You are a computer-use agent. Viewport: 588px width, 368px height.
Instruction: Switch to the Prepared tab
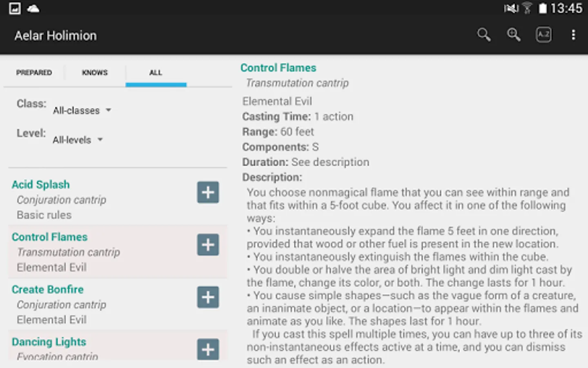pos(34,73)
